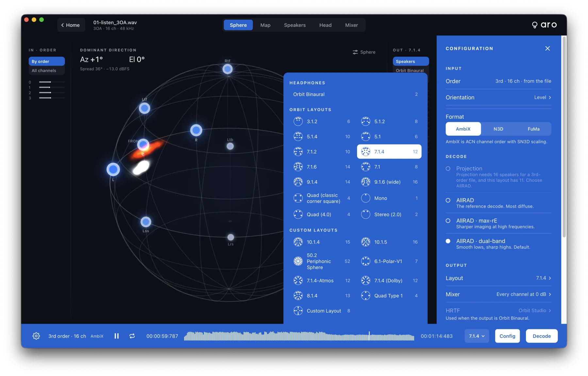
Task: Open the Head tab
Action: 325,25
